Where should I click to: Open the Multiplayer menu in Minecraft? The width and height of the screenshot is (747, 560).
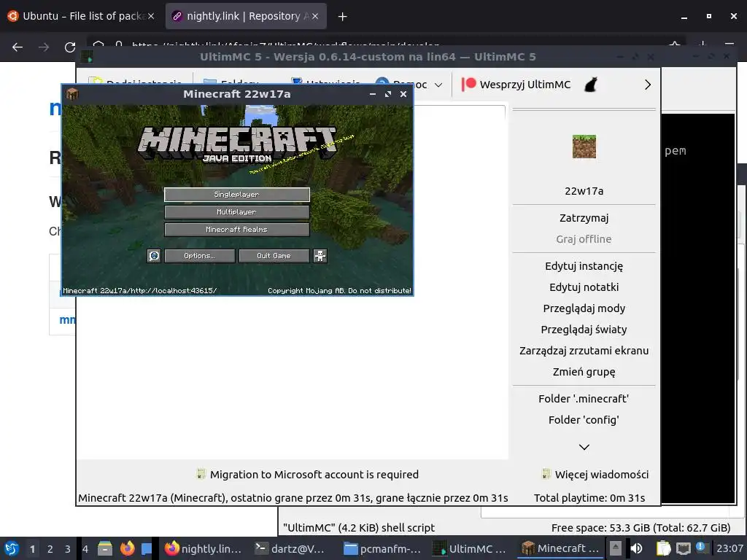(237, 212)
